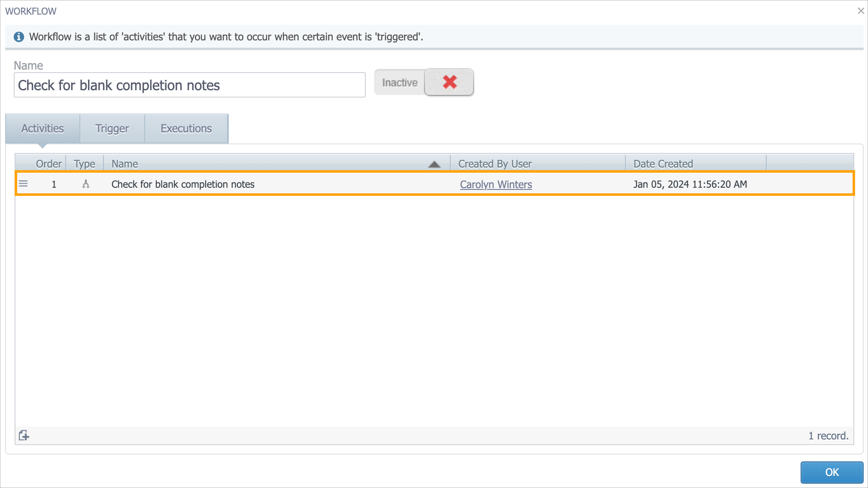Open the Trigger tab
This screenshot has width=868, height=488.
[112, 128]
